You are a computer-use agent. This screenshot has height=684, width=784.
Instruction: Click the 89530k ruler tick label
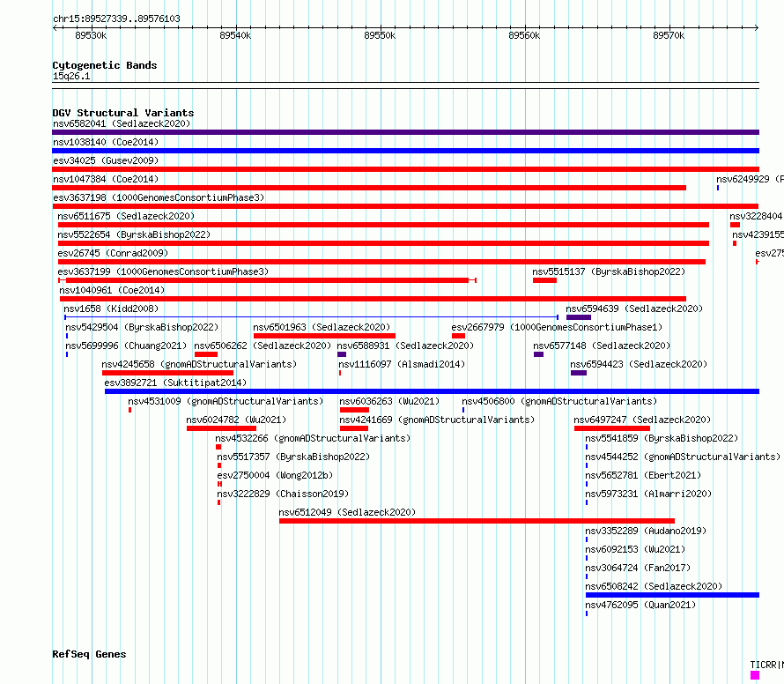91,35
